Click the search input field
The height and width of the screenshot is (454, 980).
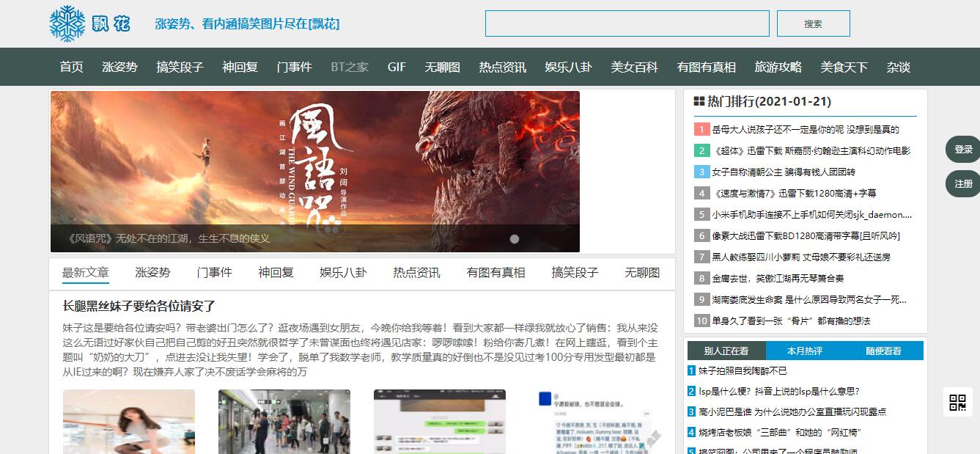pyautogui.click(x=627, y=23)
